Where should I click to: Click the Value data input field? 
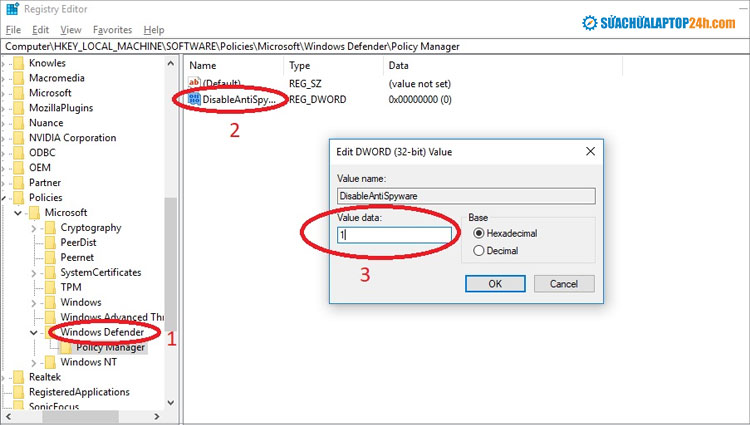[394, 235]
